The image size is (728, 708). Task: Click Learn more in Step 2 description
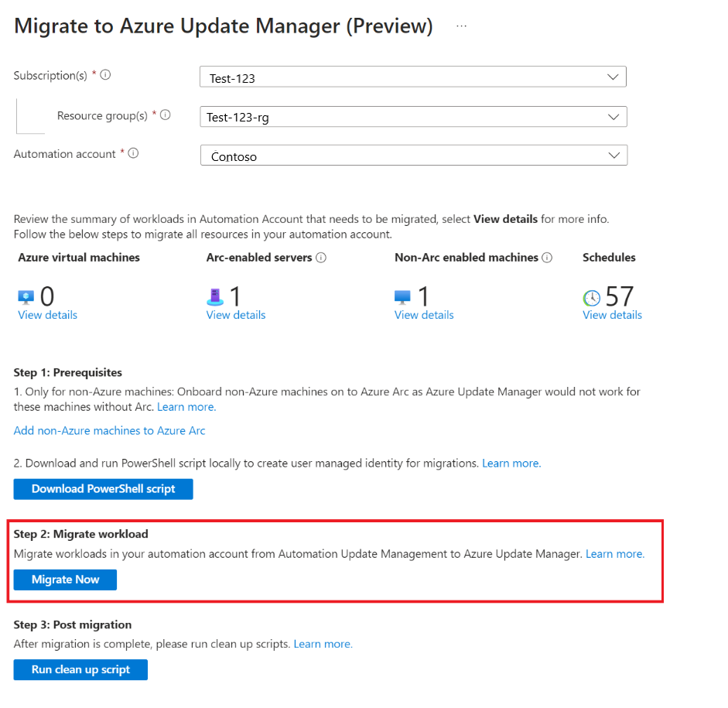(x=612, y=553)
